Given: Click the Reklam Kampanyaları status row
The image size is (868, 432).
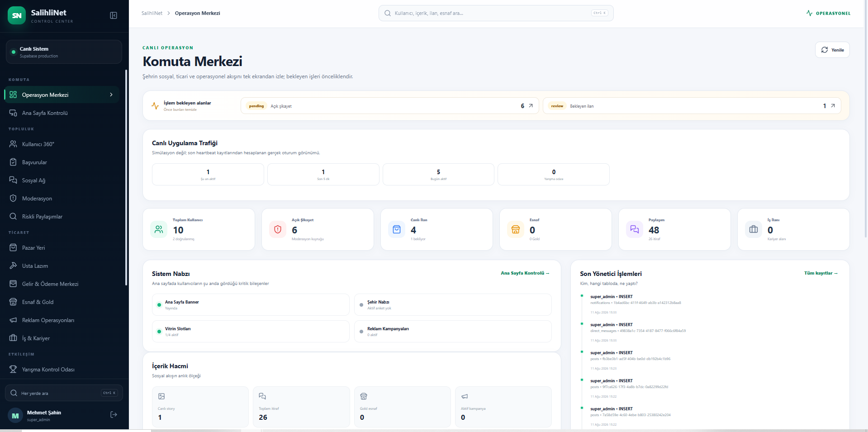Looking at the screenshot, I should tap(453, 332).
